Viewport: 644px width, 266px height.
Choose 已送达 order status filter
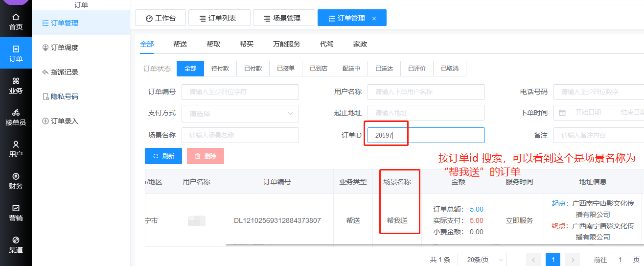(x=384, y=69)
